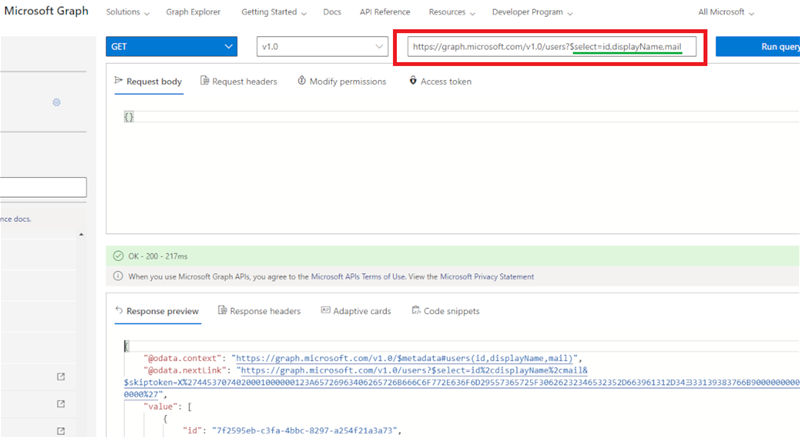Screen dimensions: 800x438
Task: Click the settings gear icon in sidebar
Action: click(x=57, y=102)
